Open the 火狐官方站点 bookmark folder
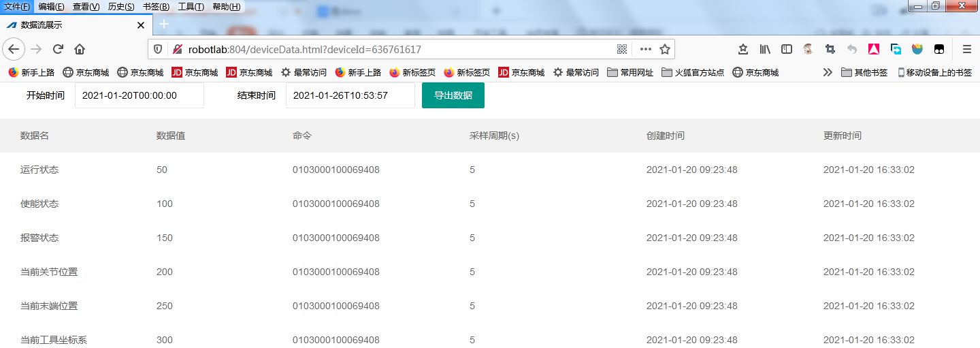This screenshot has width=980, height=348. 693,72
